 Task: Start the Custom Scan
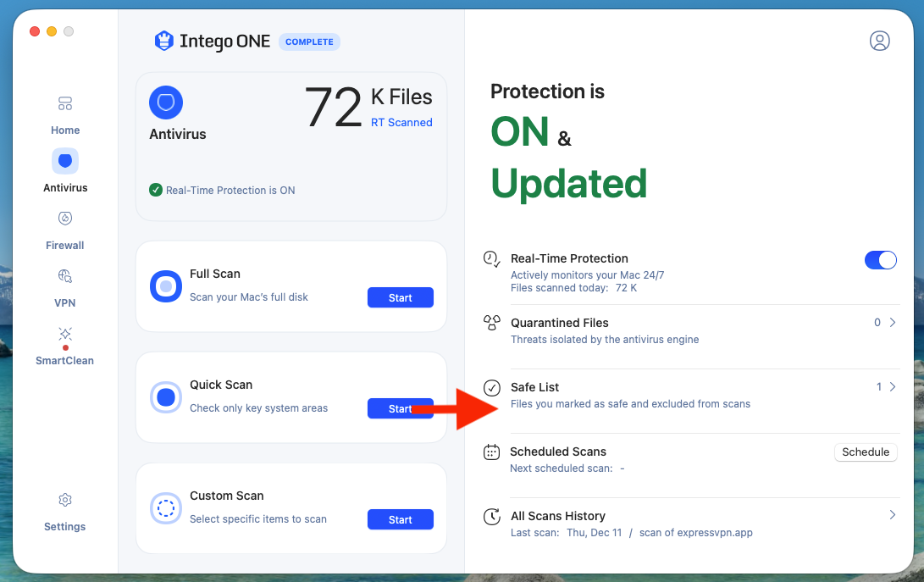(400, 519)
